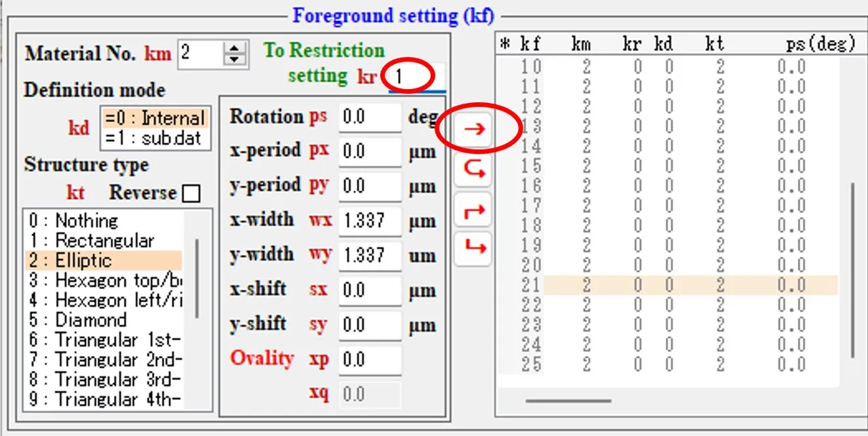Click the straight right arrow transfer button
The width and height of the screenshot is (868, 436).
click(473, 129)
